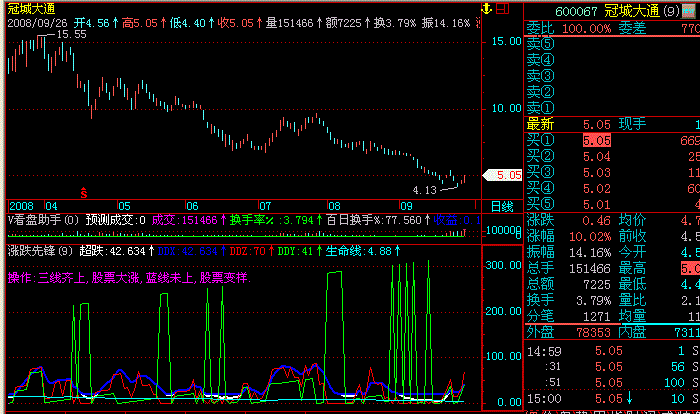This screenshot has height=414, width=700.
Task: Click the 15.55 high price annotation
Action: 71,34
